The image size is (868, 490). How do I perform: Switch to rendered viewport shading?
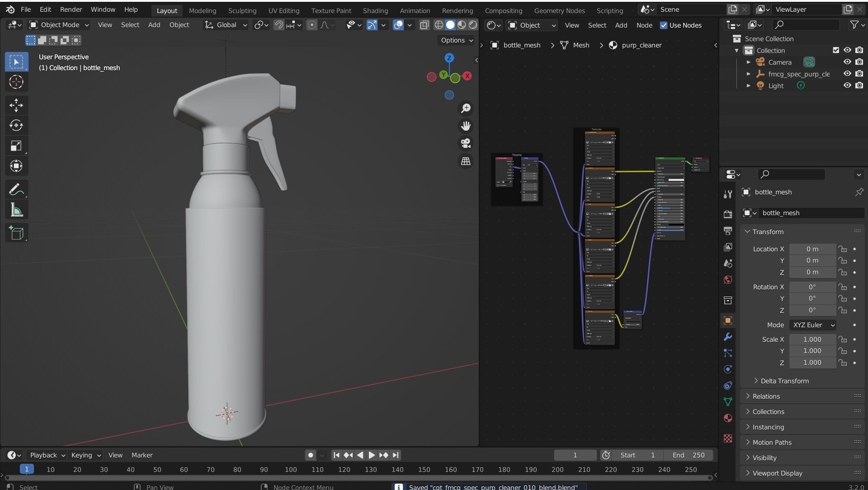[473, 25]
